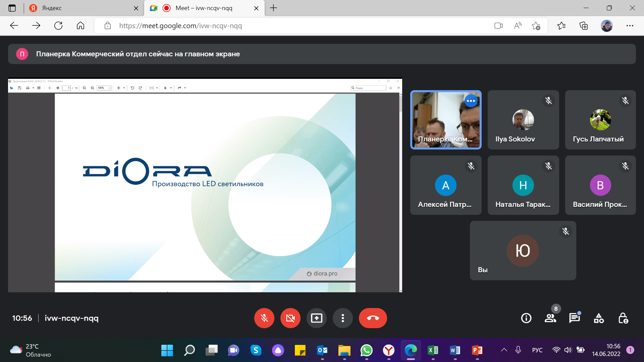Select Гусь Лапчатый participant tile
The image size is (644, 362).
(600, 120)
